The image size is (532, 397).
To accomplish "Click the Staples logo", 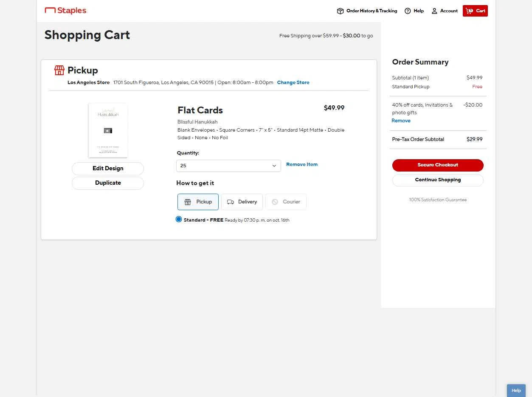I will click(x=65, y=11).
